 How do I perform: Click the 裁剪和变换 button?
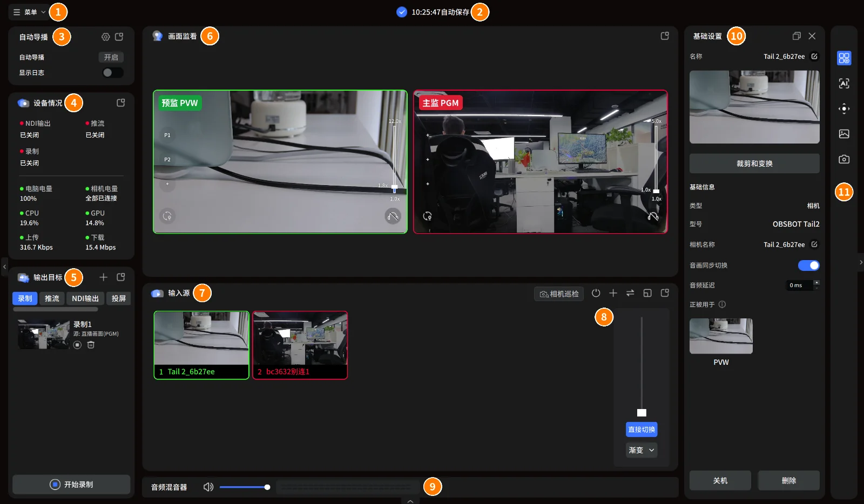coord(754,164)
